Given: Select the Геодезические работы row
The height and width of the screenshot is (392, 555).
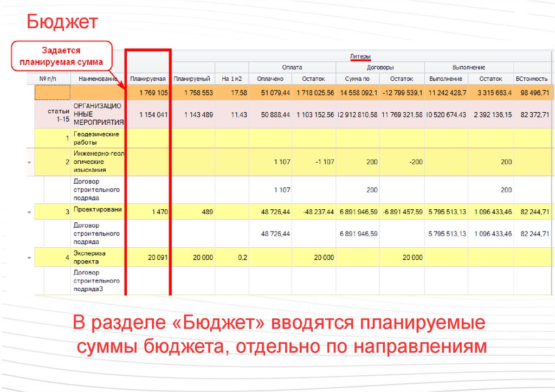Looking at the screenshot, I should 96,138.
